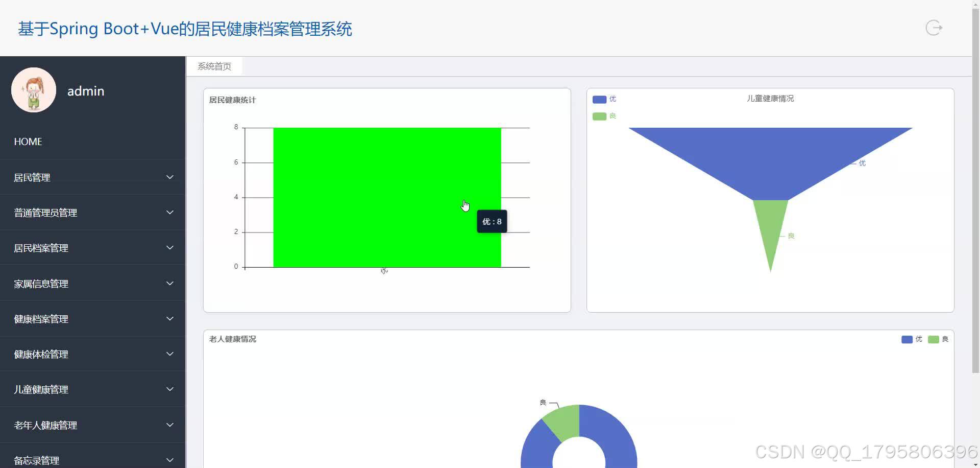The width and height of the screenshot is (980, 468).
Task: Expand the 老年人健康管理 chevron arrow
Action: point(170,425)
